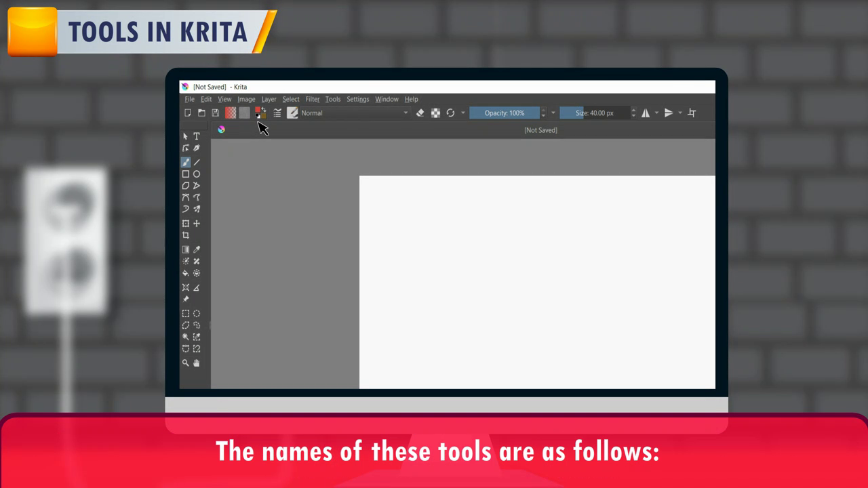Select the Magnetic Selection tool
The height and width of the screenshot is (488, 868).
(197, 349)
